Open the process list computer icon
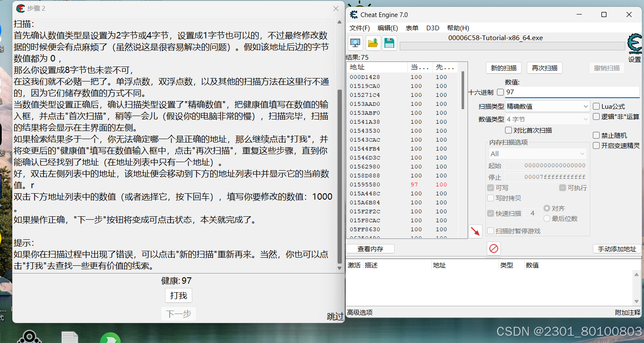Viewport: 644px width, 343px height. click(x=356, y=43)
